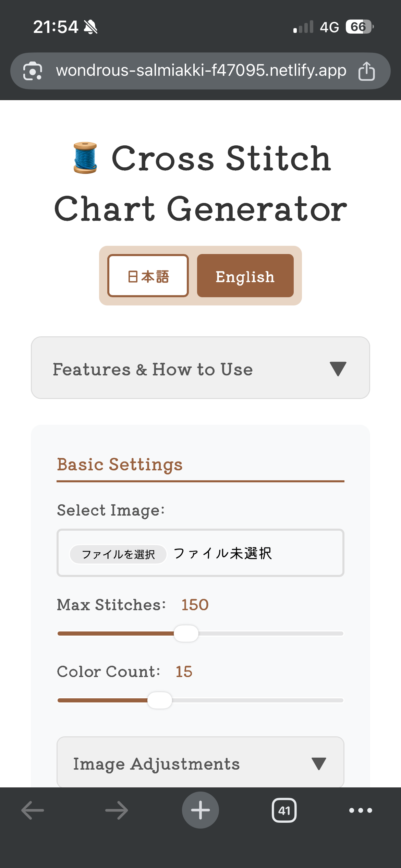The height and width of the screenshot is (868, 401).
Task: Open the browser three-dot menu
Action: (x=361, y=810)
